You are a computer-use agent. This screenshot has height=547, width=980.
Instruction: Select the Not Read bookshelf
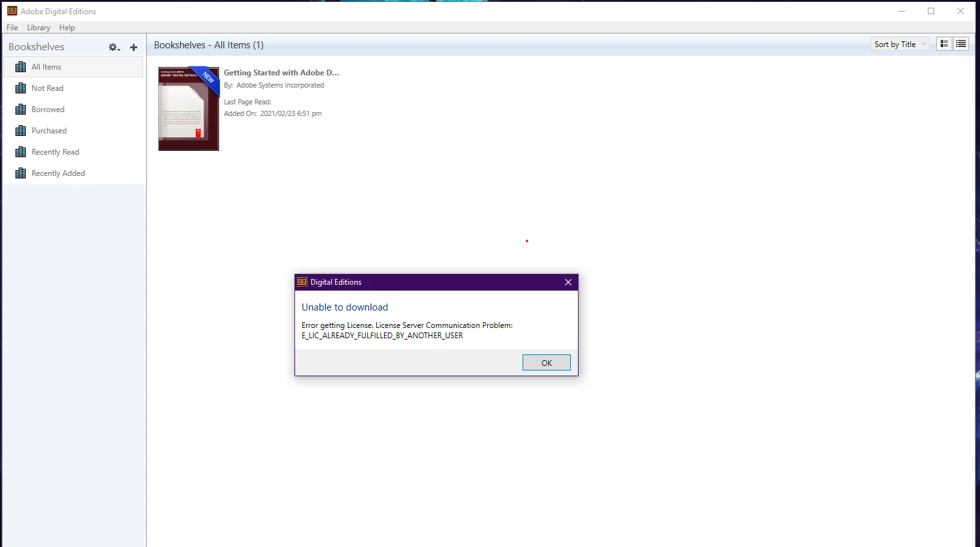tap(73, 88)
